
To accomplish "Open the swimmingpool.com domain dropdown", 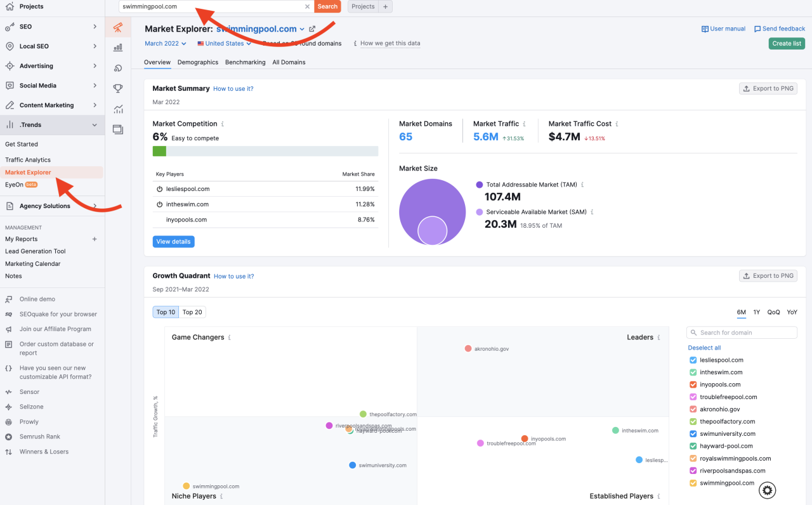I will click(302, 29).
